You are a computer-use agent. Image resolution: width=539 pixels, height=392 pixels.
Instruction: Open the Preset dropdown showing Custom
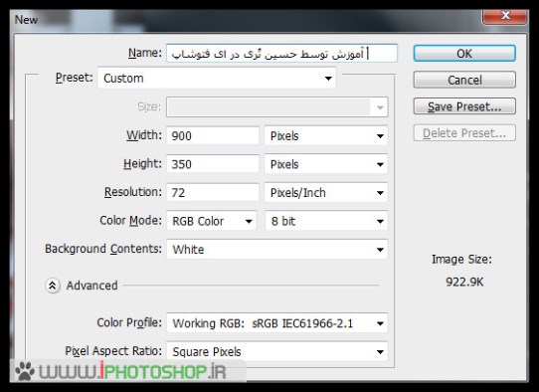[x=217, y=78]
